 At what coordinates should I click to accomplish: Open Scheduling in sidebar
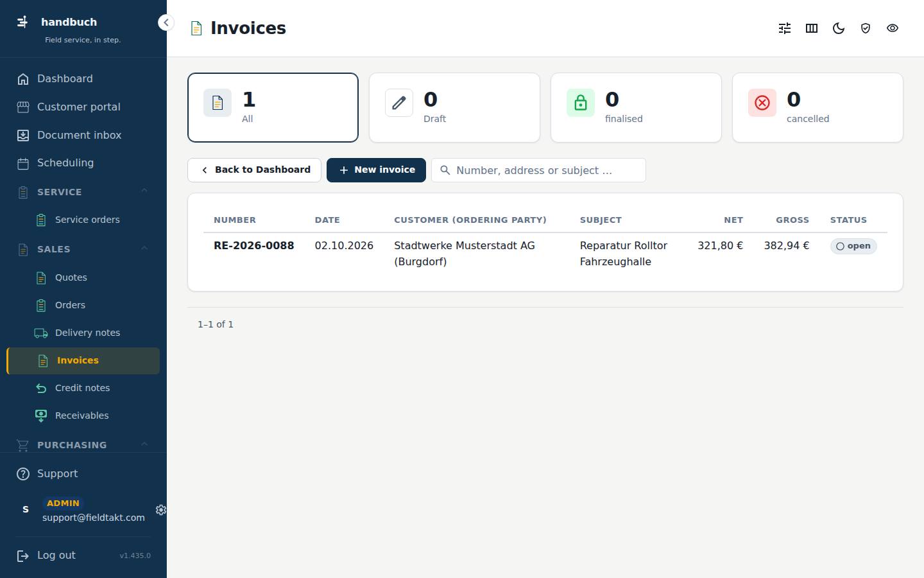point(83,163)
